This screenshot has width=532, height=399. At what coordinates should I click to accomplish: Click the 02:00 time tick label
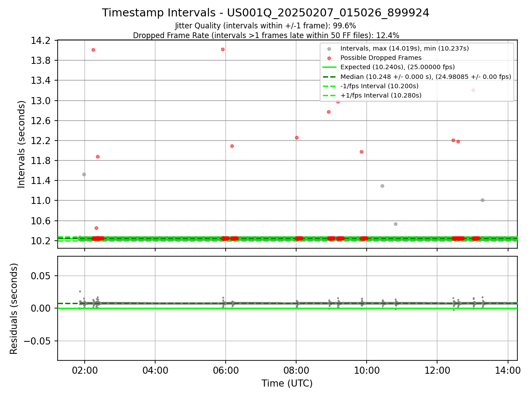pos(85,371)
